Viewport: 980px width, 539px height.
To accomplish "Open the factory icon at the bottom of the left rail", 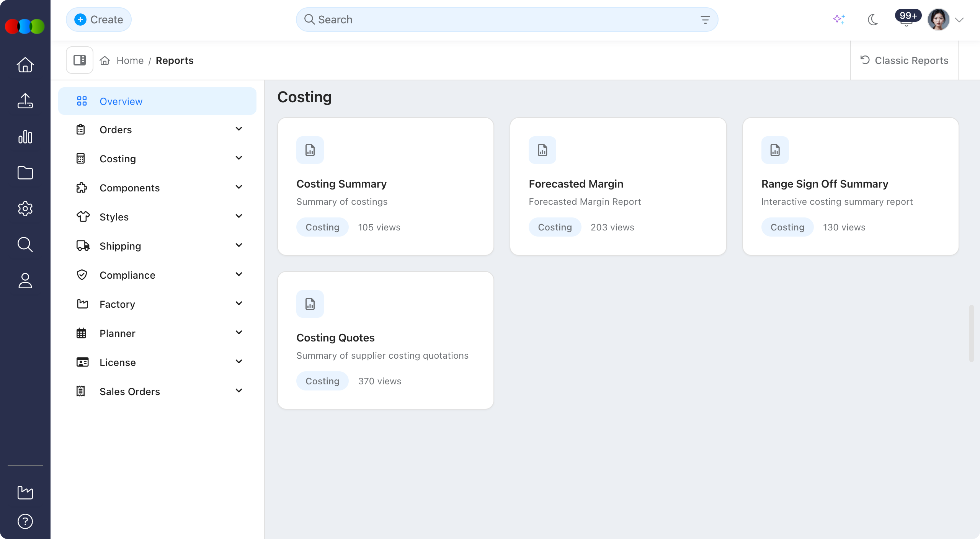I will (25, 492).
